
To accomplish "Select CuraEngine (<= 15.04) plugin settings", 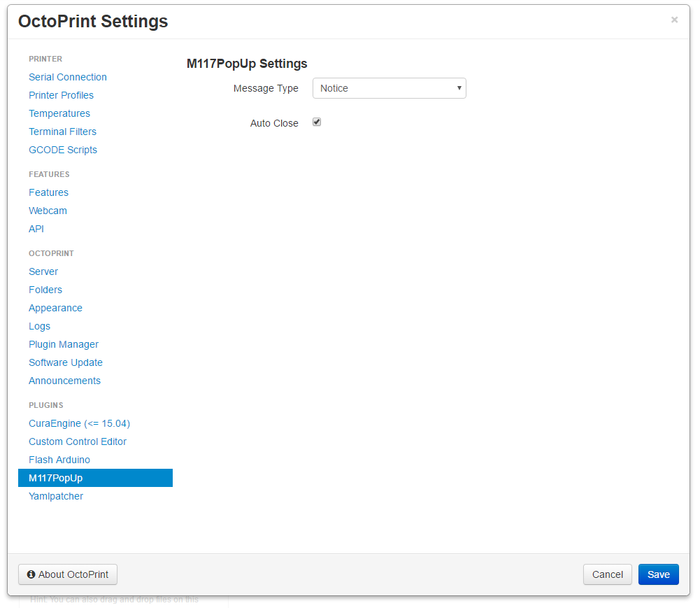I will coord(80,423).
